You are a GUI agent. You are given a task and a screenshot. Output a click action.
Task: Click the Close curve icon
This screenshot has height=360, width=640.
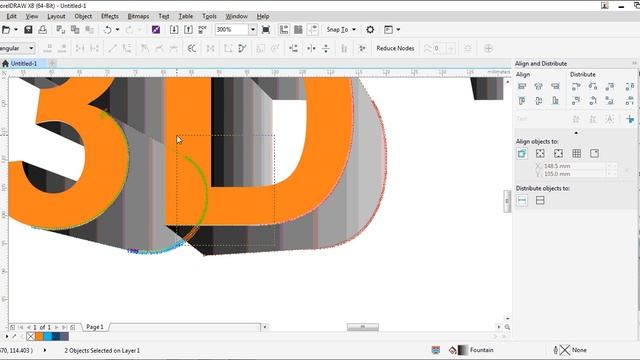coord(242,49)
